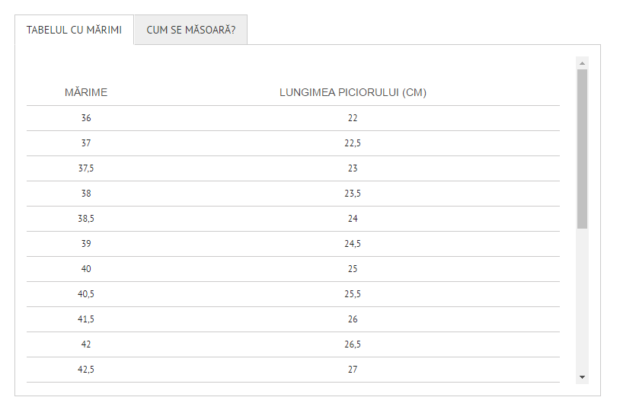This screenshot has height=410, width=620.
Task: Click the vertical scrollbar thumb
Action: [582, 148]
